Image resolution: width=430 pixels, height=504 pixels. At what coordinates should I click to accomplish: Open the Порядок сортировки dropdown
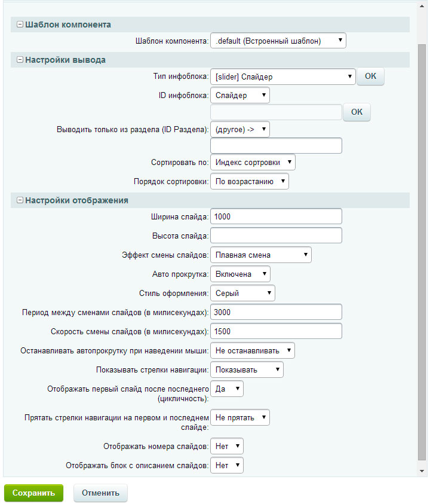click(250, 181)
